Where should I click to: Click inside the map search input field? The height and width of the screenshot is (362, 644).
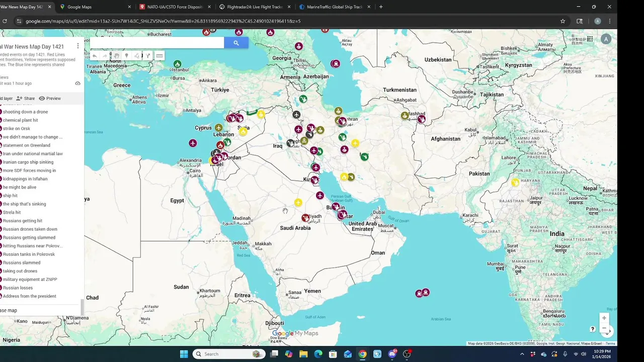click(157, 43)
